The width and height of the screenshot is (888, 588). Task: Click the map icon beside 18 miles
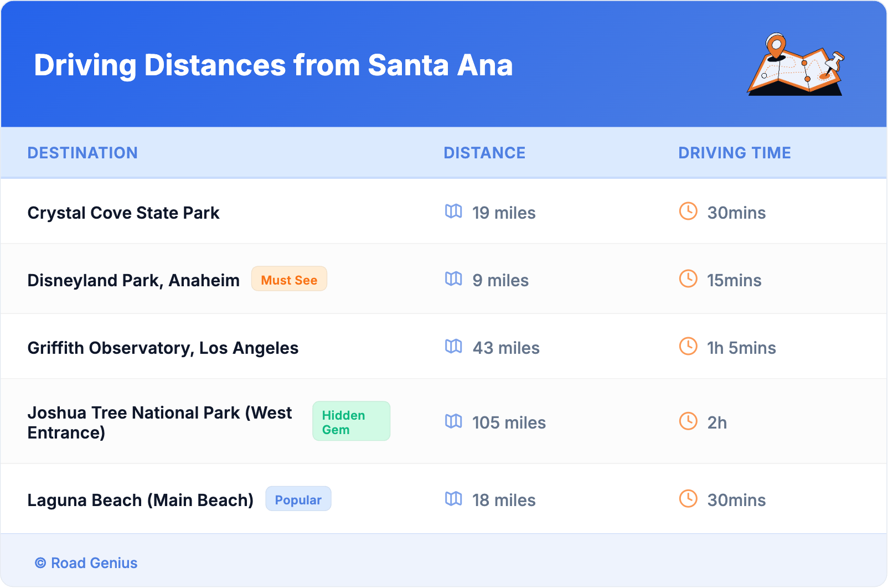click(453, 499)
